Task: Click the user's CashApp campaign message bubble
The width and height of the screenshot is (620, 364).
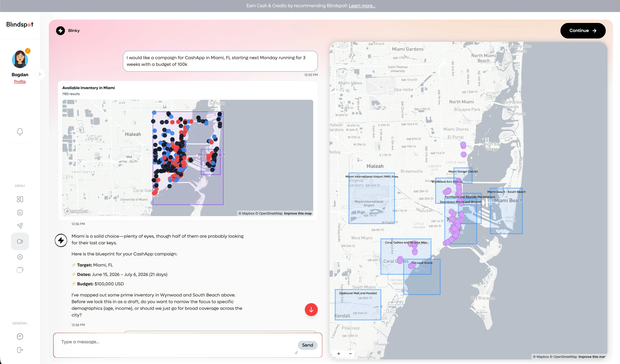Action: pyautogui.click(x=220, y=61)
